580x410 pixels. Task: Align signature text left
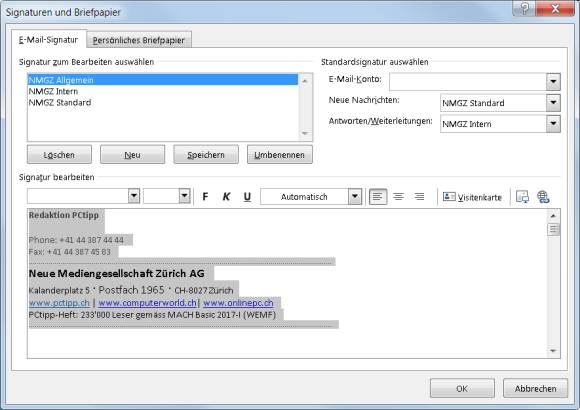pyautogui.click(x=378, y=196)
